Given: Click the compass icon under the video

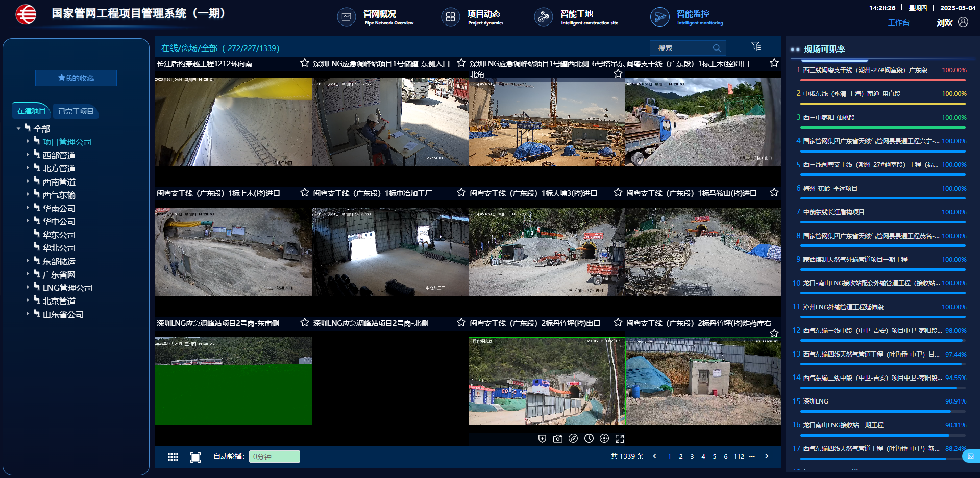Looking at the screenshot, I should (573, 439).
